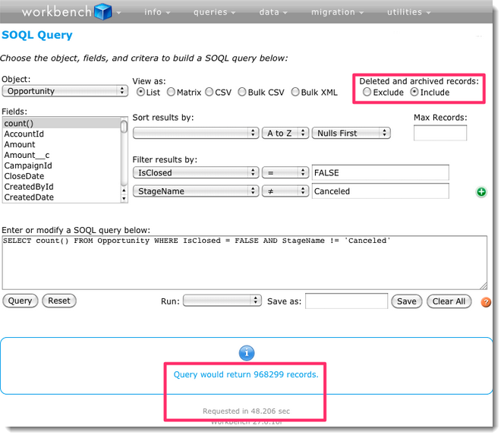
Task: Click the Max Records input field
Action: click(440, 133)
